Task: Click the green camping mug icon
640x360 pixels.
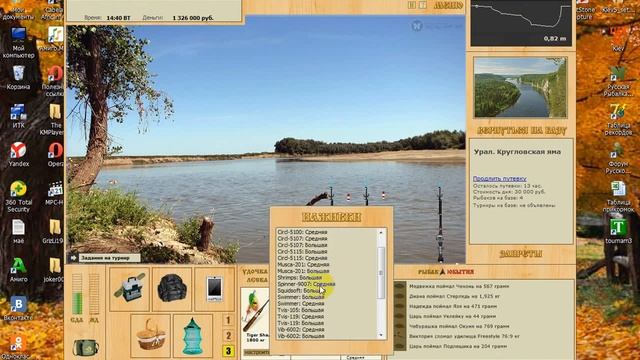Action: click(x=85, y=347)
